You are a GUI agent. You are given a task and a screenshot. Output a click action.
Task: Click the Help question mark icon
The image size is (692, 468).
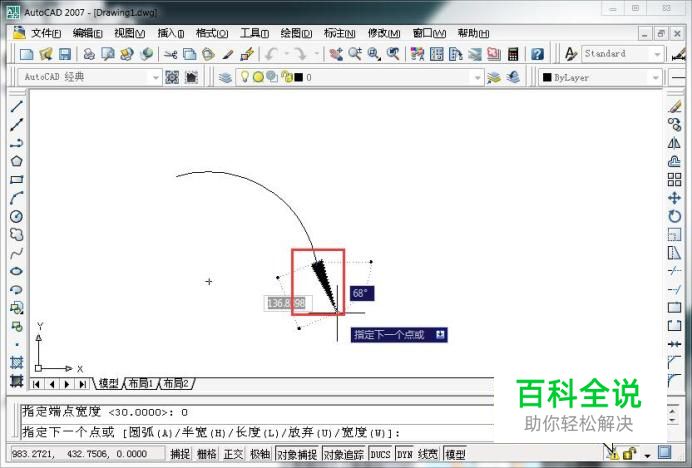pos(537,54)
